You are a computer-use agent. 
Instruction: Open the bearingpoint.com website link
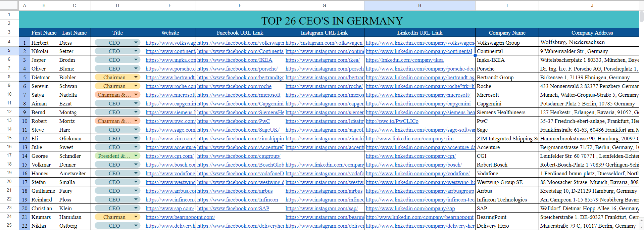tap(180, 217)
